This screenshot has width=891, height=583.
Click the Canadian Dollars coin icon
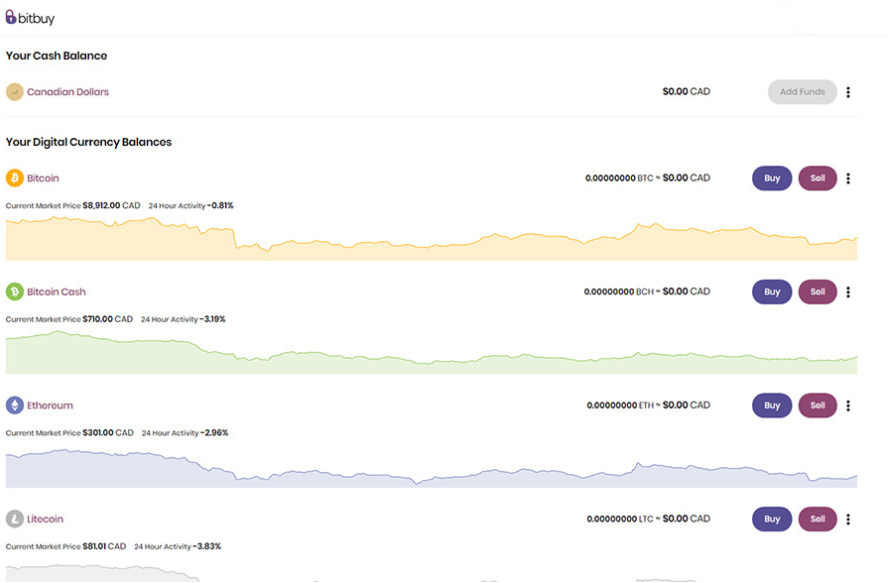click(x=15, y=91)
